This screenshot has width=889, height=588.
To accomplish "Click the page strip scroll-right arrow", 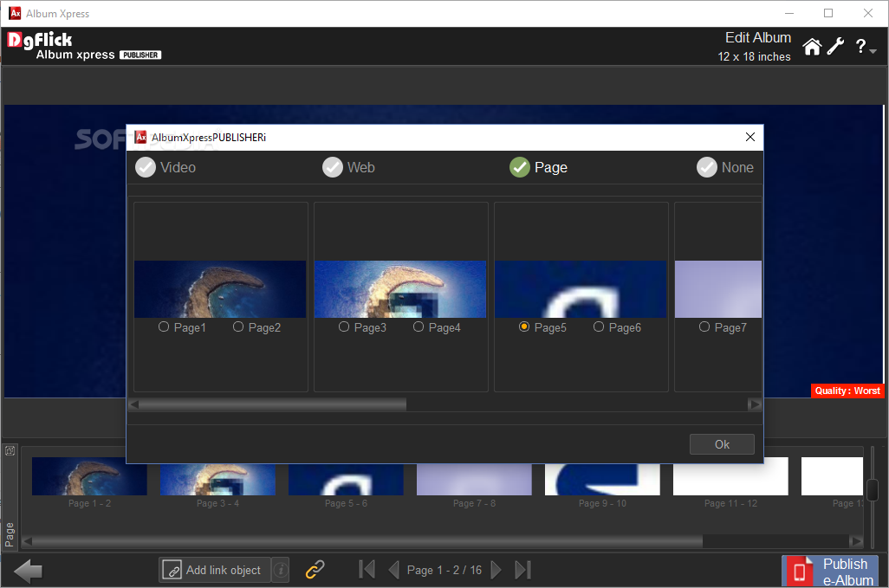I will coord(857,541).
